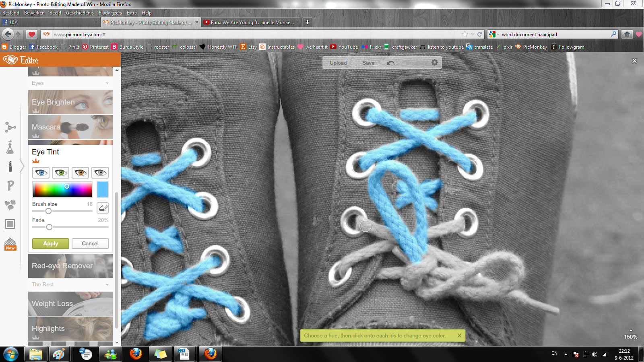The width and height of the screenshot is (644, 362).
Task: Open the Highlights effect
Action: click(70, 329)
